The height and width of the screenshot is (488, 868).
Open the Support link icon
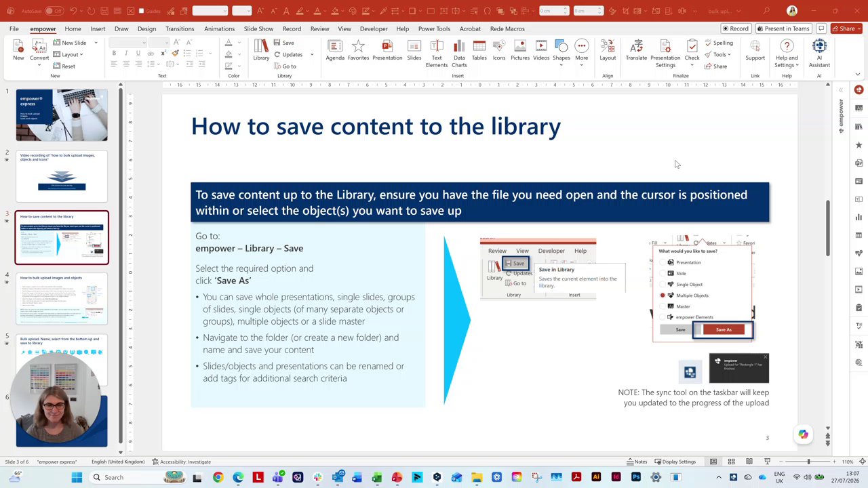pos(755,51)
